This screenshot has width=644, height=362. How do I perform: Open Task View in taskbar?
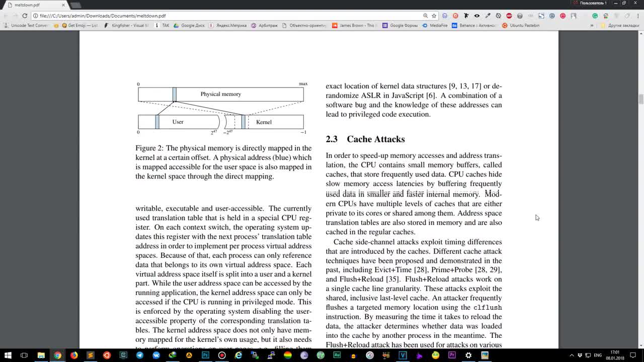(x=24, y=355)
